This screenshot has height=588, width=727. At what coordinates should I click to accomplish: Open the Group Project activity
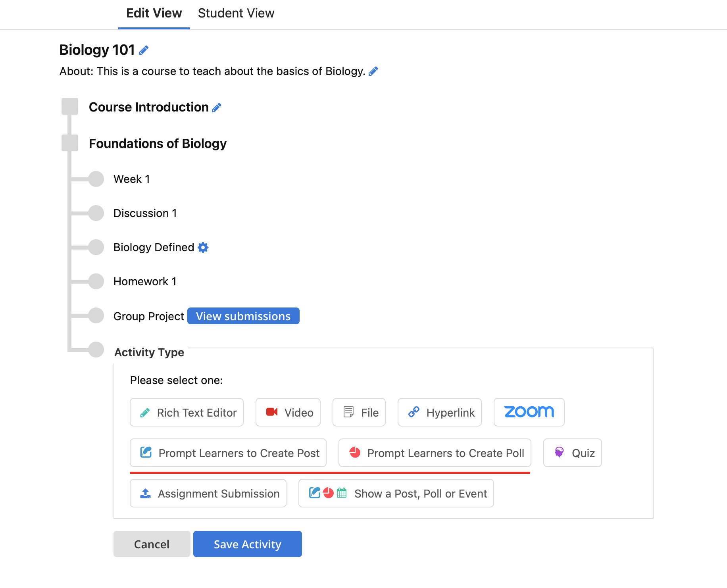click(x=149, y=316)
